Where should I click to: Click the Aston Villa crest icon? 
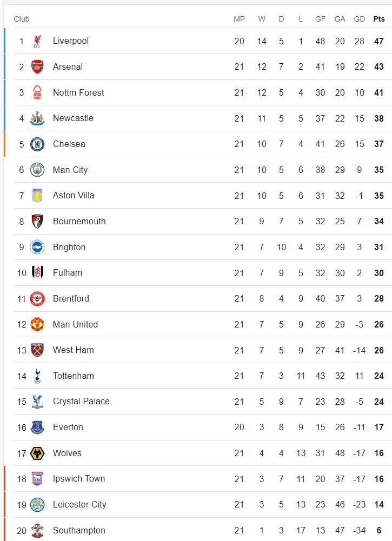click(x=37, y=196)
